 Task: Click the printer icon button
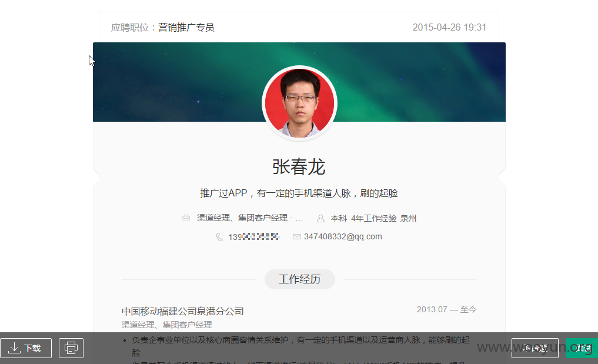point(71,348)
